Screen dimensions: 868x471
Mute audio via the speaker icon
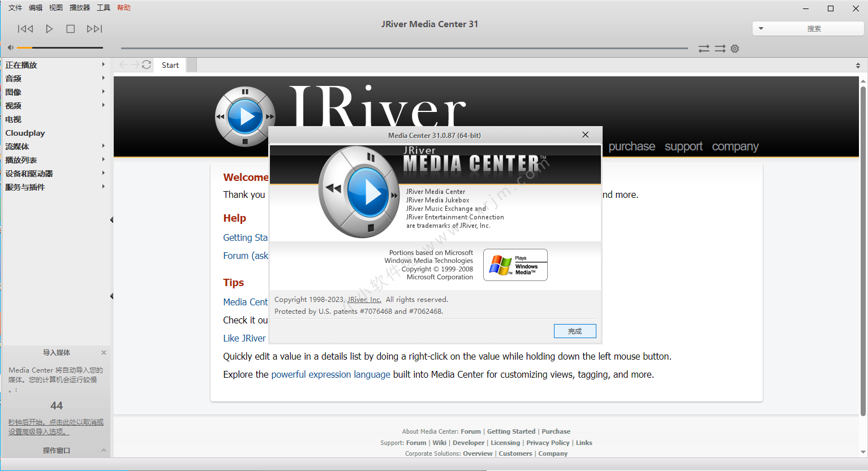coord(11,47)
